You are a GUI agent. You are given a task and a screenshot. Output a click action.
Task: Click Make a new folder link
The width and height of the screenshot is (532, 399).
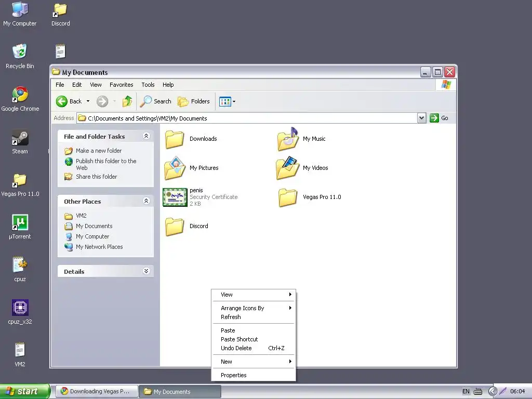coord(98,151)
